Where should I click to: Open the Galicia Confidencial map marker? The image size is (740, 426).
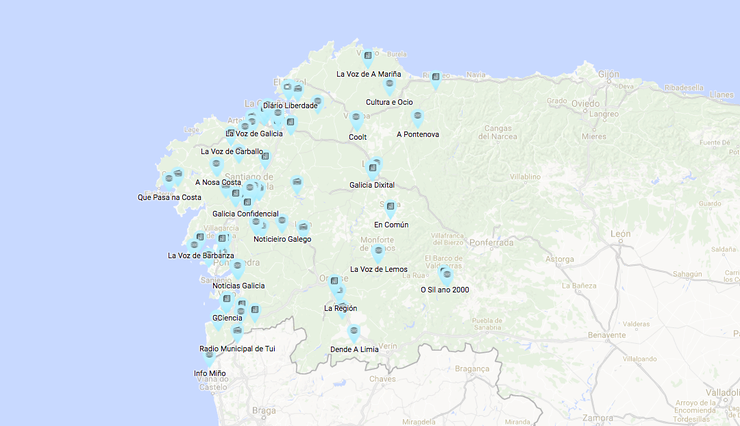(247, 204)
